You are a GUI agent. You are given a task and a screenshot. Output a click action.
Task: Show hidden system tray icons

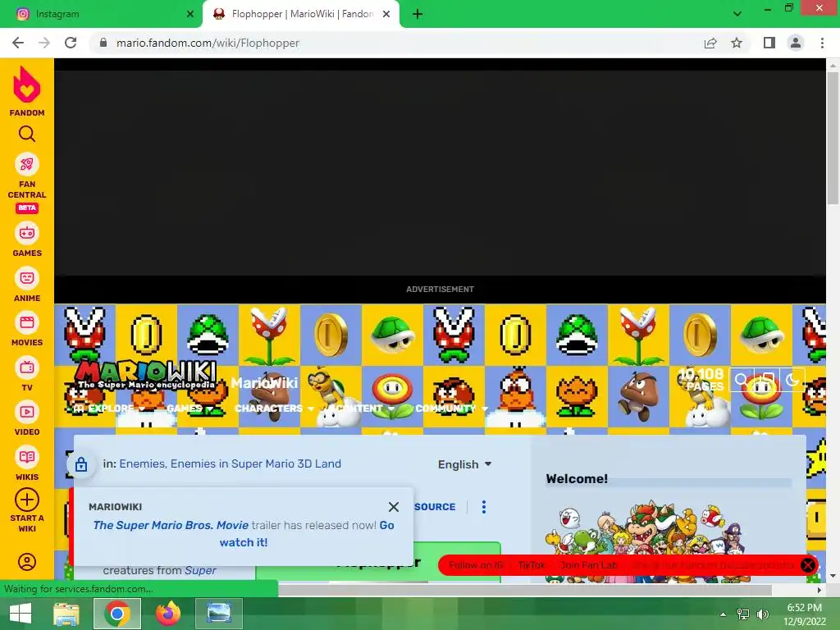724,614
